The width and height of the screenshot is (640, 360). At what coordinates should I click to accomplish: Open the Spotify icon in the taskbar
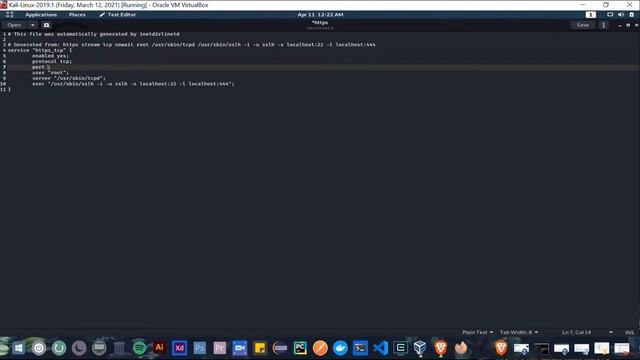pyautogui.click(x=139, y=348)
